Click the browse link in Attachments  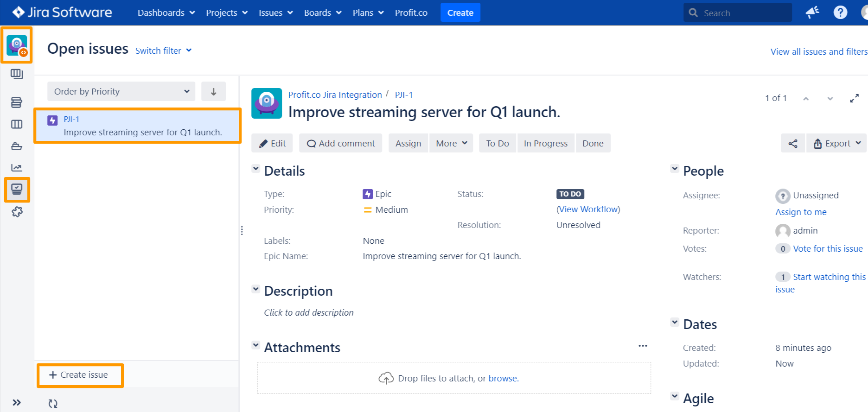(503, 378)
